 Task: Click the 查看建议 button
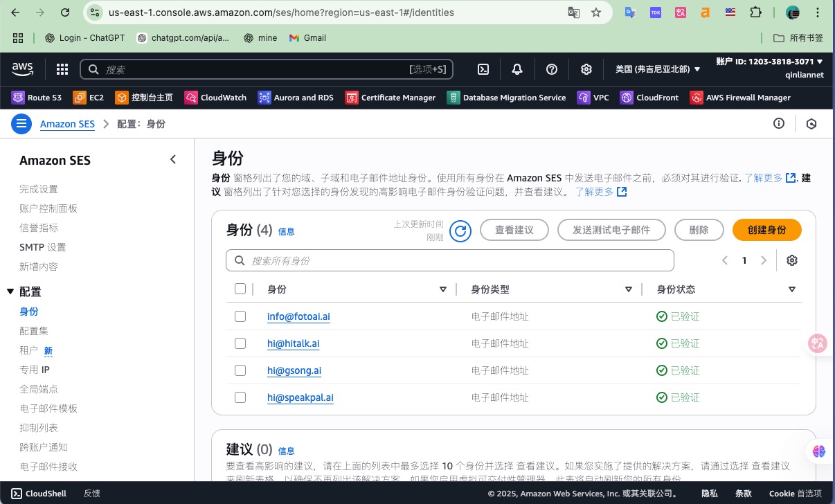[x=514, y=230]
